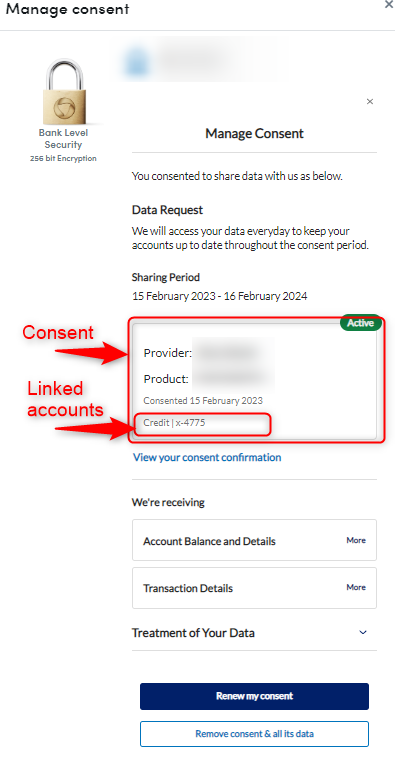Screen dimensions: 395x757
Task: Close the inner Manage Consent panel
Action: pyautogui.click(x=370, y=101)
